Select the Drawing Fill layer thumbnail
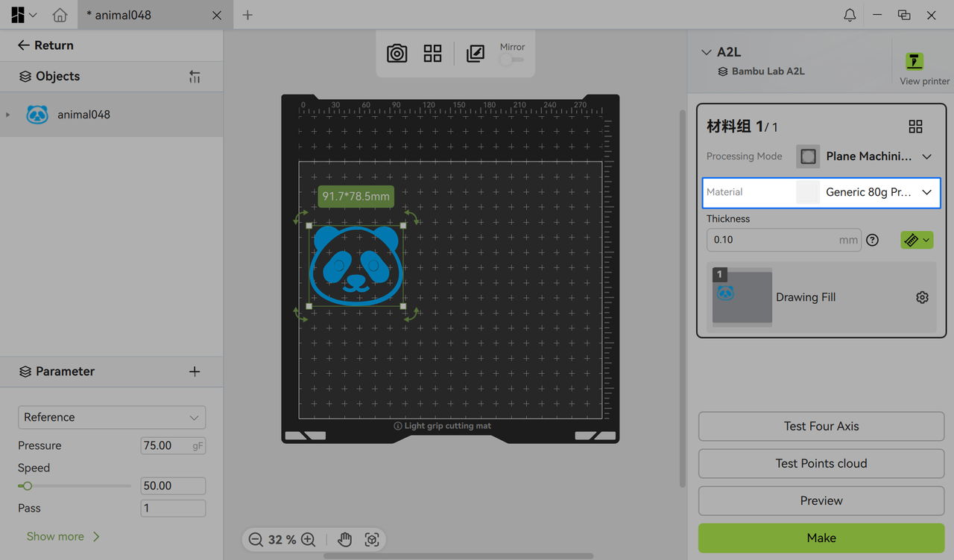Image resolution: width=954 pixels, height=560 pixels. coord(742,296)
